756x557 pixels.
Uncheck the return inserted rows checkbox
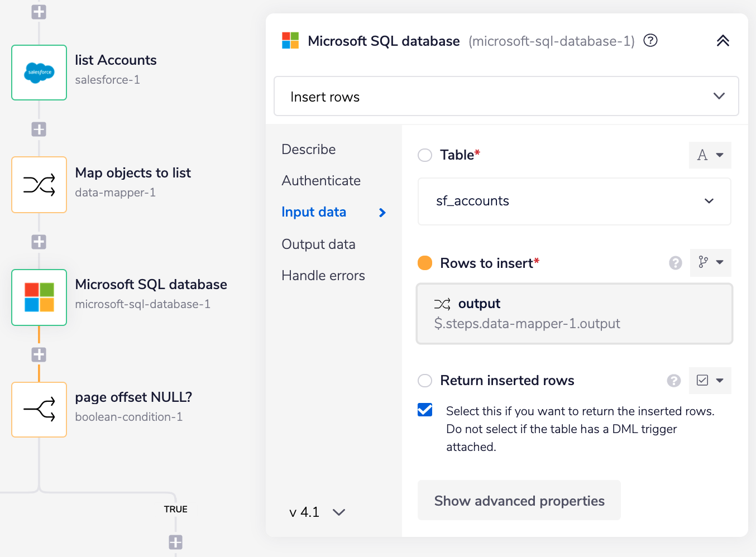coord(425,410)
